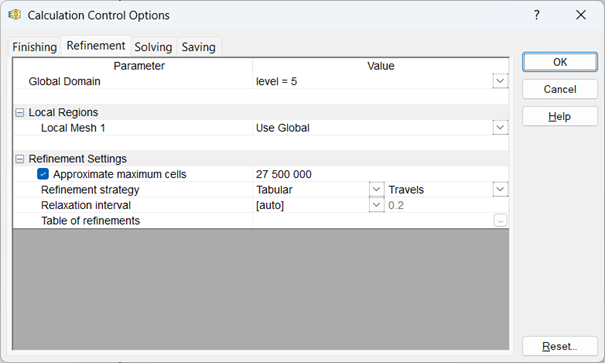Open the Solving tab
Screen dimensions: 605x363
tap(153, 47)
